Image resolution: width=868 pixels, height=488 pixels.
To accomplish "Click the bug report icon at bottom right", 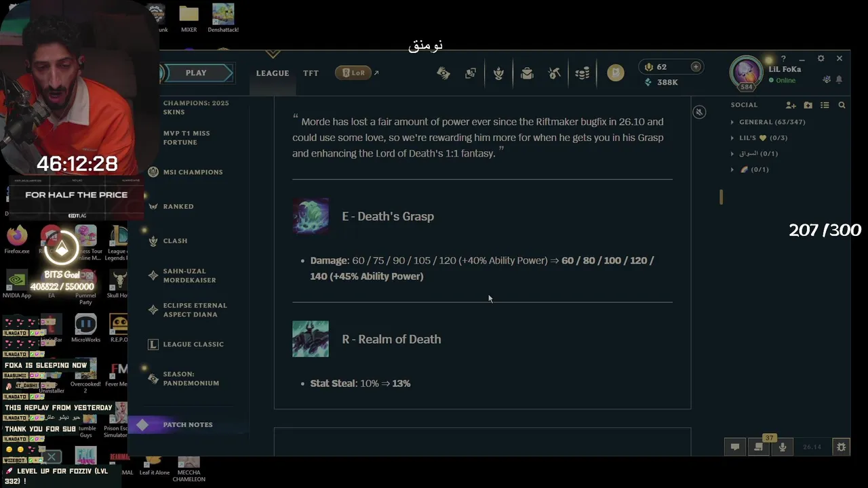I will (842, 447).
